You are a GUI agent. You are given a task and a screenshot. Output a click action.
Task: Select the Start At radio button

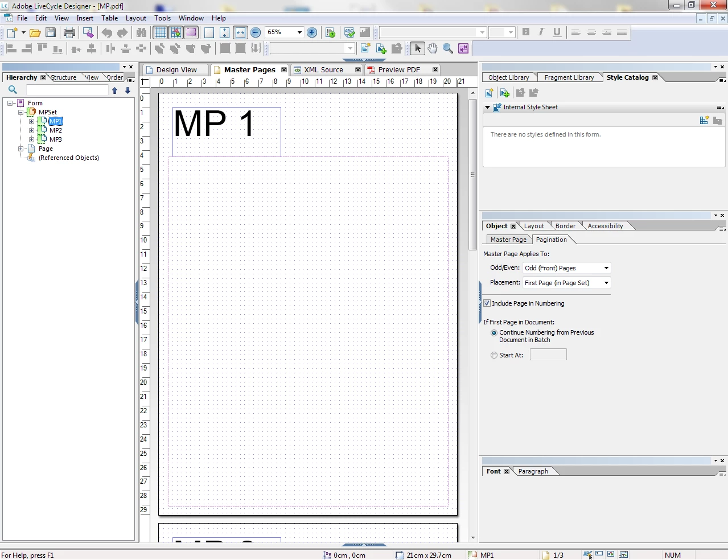[494, 355]
